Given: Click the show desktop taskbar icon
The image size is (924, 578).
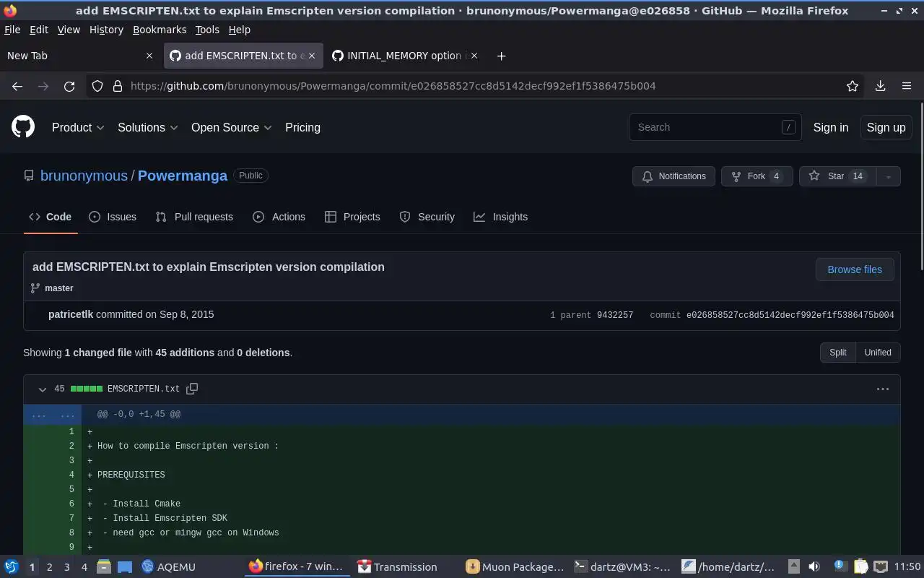Looking at the screenshot, I should click(x=125, y=567).
